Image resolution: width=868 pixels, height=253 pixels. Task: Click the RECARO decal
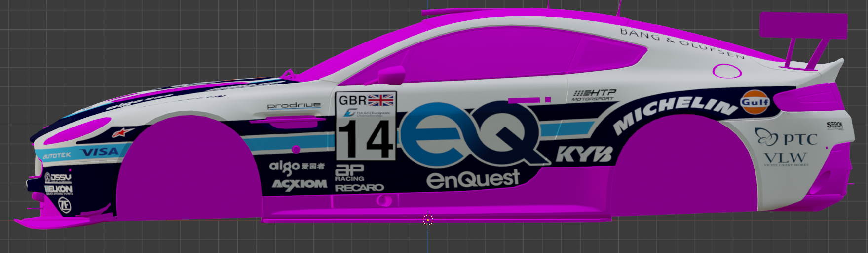point(360,188)
